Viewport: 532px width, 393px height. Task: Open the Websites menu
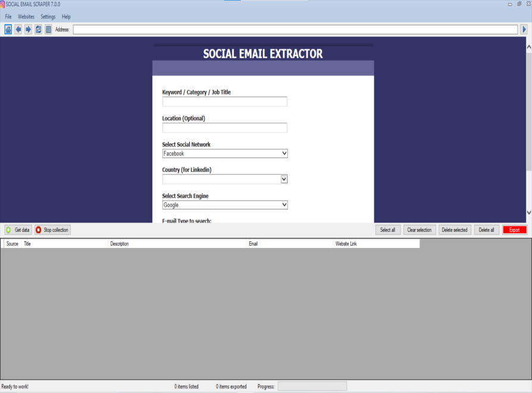26,17
